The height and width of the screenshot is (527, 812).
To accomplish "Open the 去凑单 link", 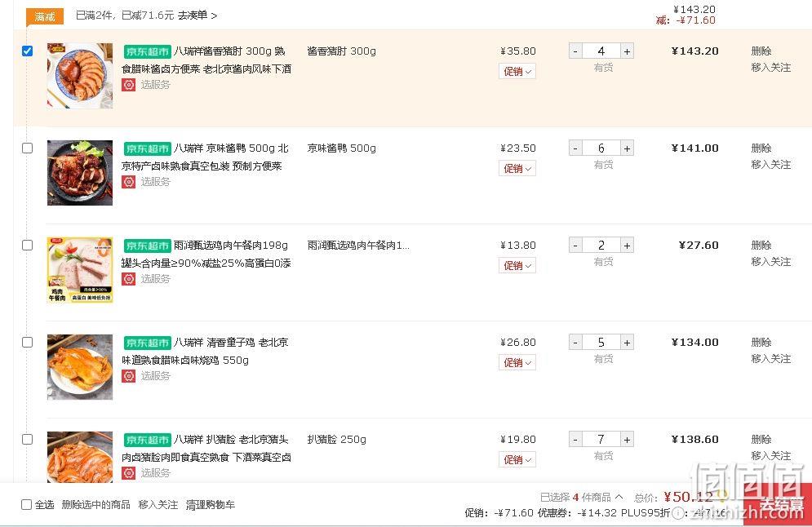I will pos(197,15).
